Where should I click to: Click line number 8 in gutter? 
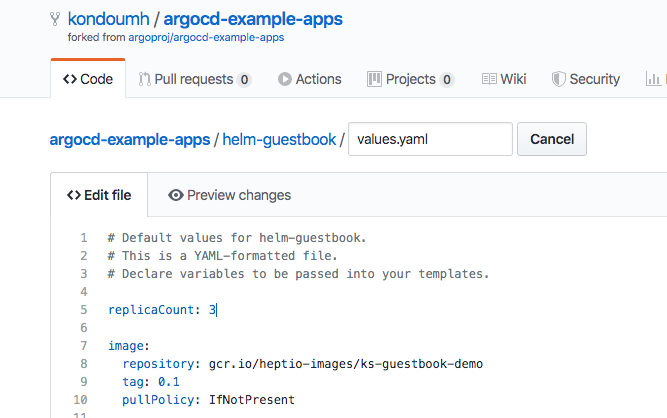[84, 364]
